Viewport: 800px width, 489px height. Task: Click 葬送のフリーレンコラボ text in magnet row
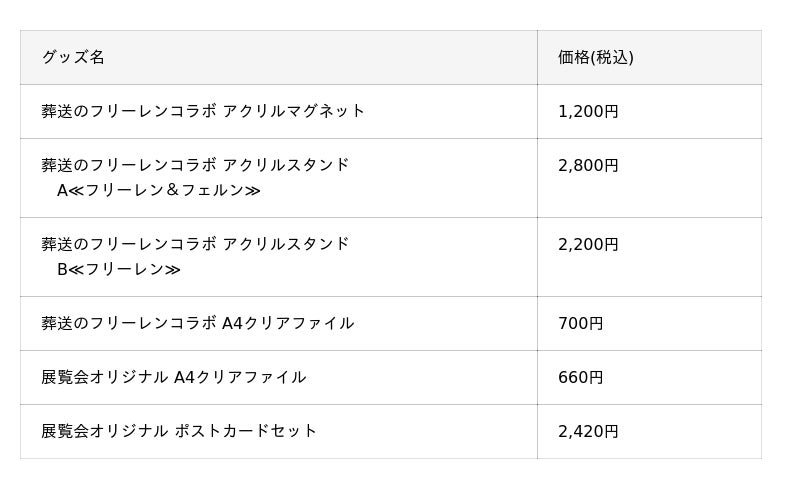(129, 111)
